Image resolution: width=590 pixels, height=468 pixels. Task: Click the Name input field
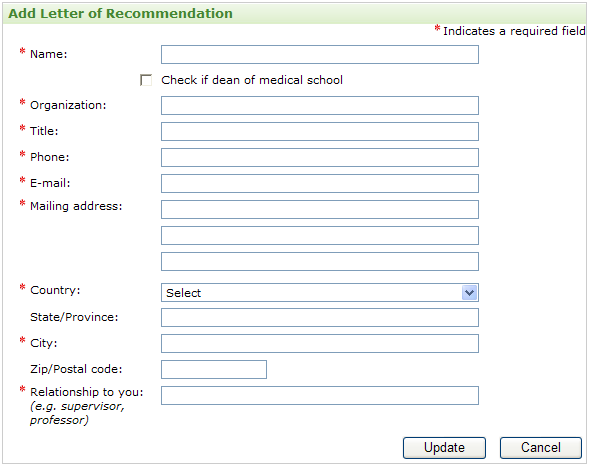coord(320,55)
